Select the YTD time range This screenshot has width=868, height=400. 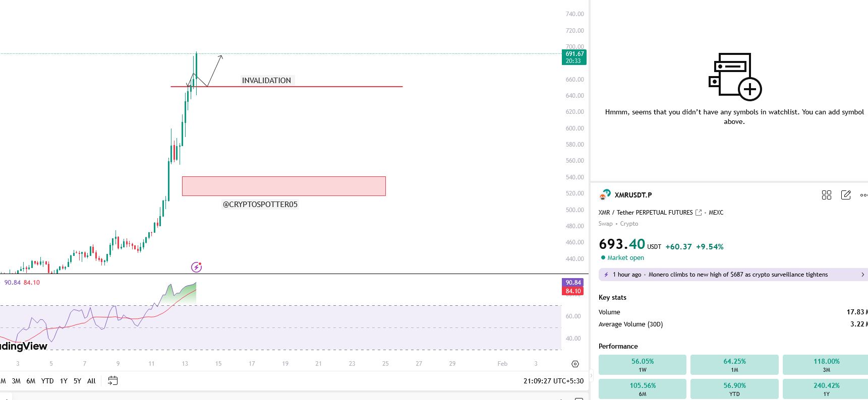tap(47, 381)
